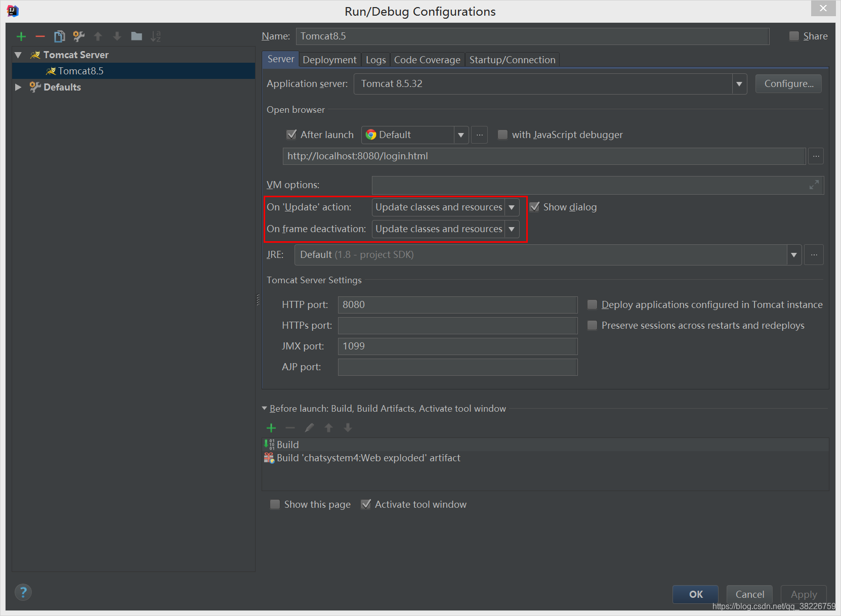Viewport: 841px width, 616px height.
Task: Open Application server dropdown
Action: point(739,84)
